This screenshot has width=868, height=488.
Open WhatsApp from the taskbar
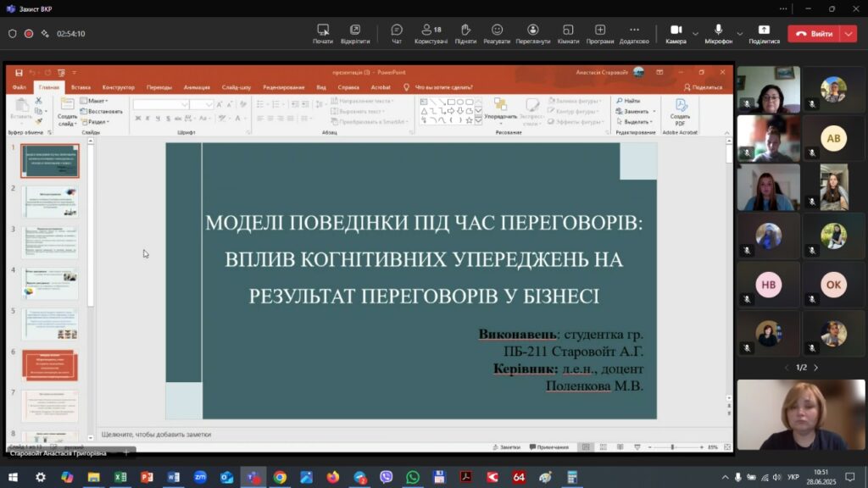413,477
